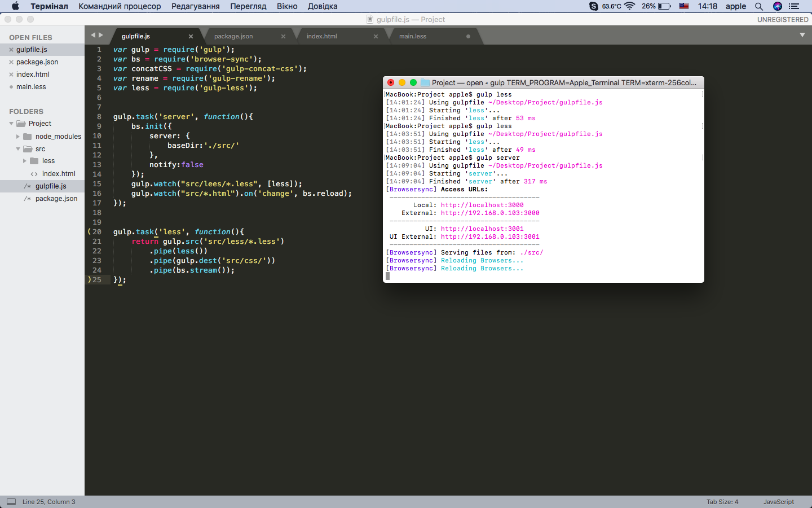Viewport: 812px width, 508px height.
Task: Click the Terminal cursor block at prompt
Action: click(387, 277)
